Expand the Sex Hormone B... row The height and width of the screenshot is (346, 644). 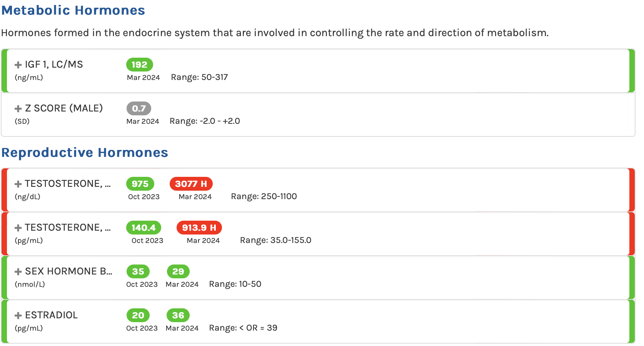click(18, 272)
